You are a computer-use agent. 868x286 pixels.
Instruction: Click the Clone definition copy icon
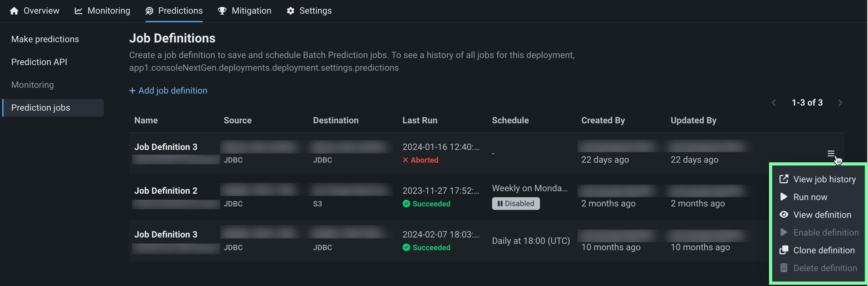pyautogui.click(x=784, y=250)
